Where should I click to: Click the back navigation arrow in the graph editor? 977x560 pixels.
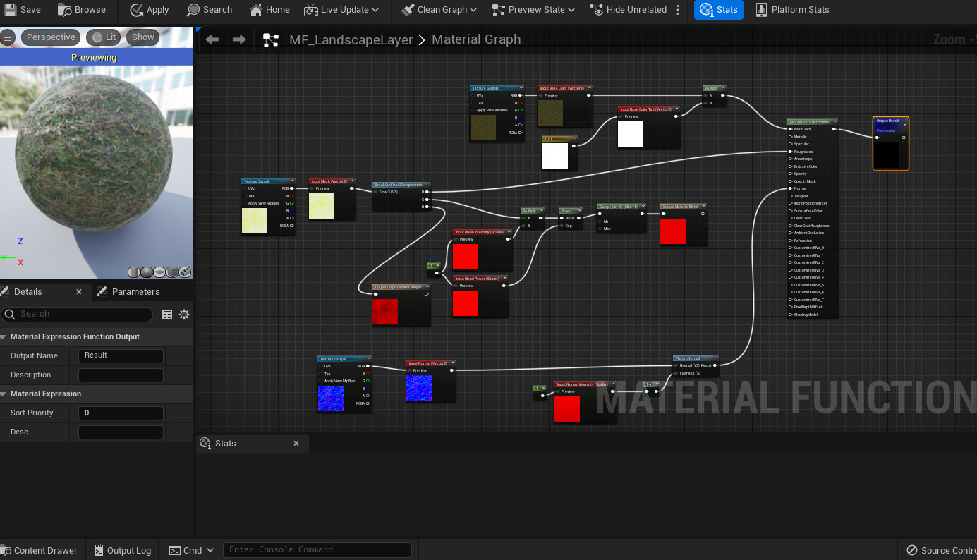pyautogui.click(x=212, y=39)
